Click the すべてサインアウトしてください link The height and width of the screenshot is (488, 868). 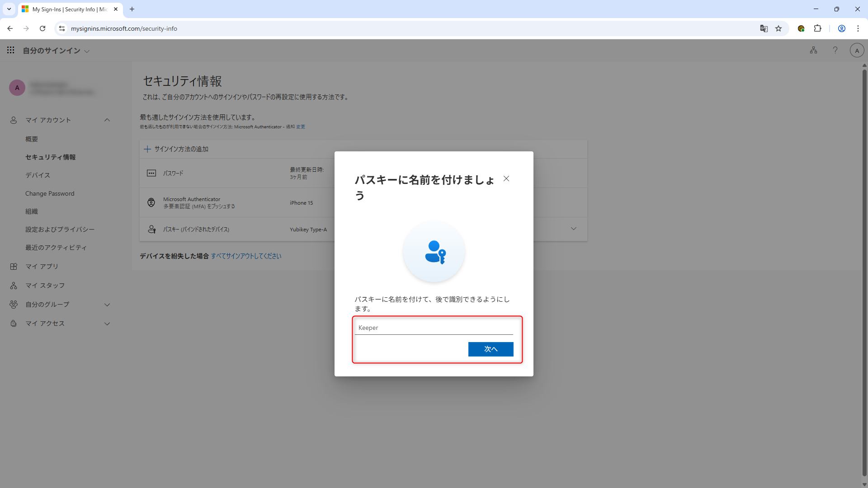pos(246,256)
